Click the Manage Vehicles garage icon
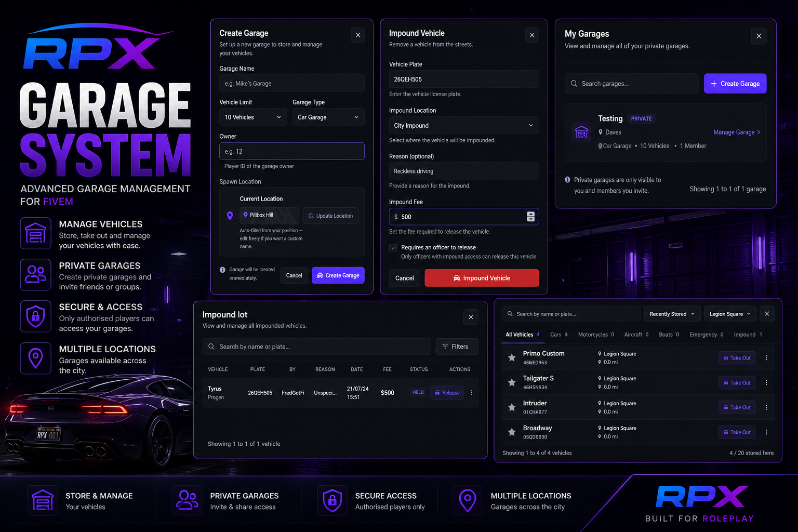 [35, 233]
